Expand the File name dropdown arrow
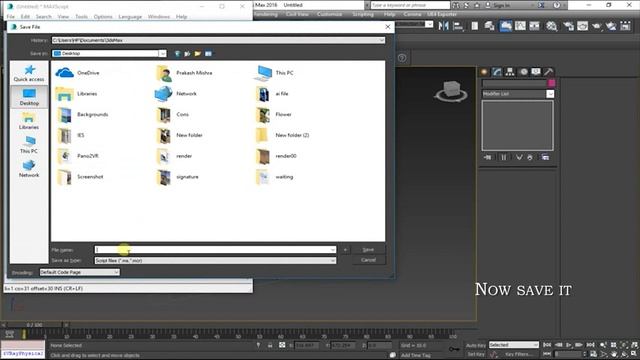Image resolution: width=640 pixels, height=360 pixels. [333, 249]
